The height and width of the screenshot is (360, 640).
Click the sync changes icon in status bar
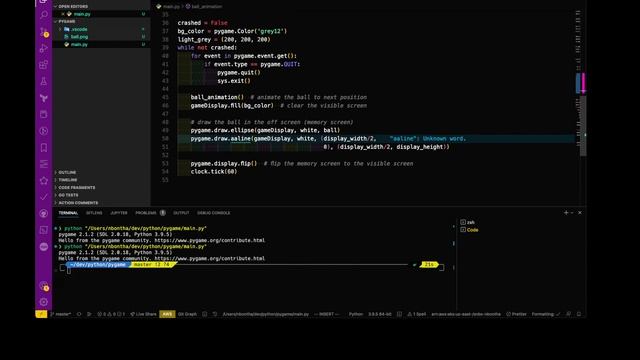tap(79, 314)
